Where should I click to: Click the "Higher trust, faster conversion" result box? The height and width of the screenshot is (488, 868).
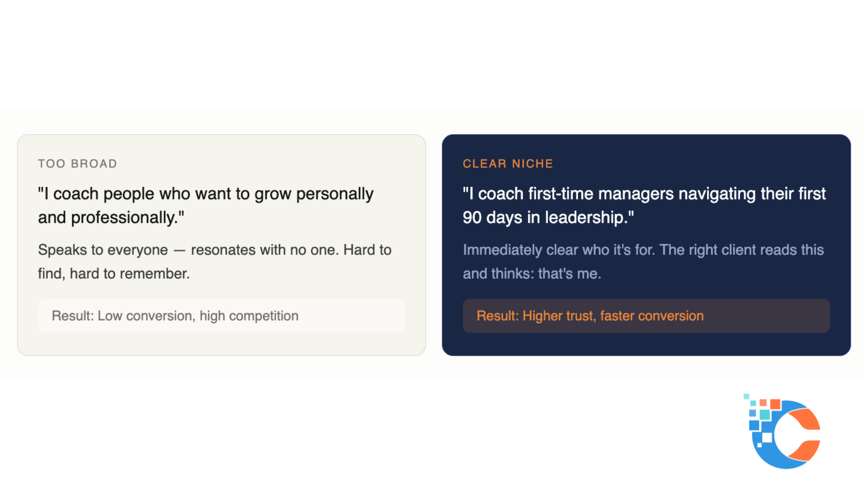point(646,316)
